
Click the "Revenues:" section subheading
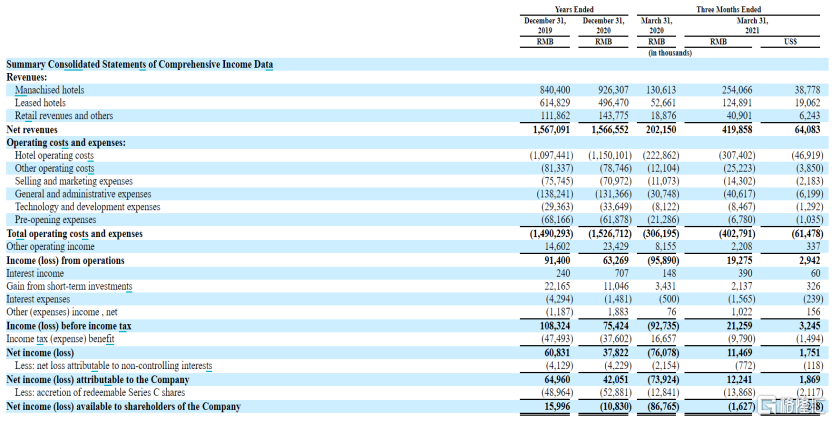29,77
